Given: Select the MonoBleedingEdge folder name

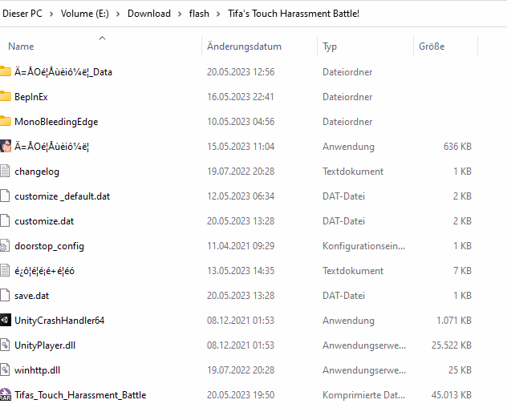Looking at the screenshot, I should (56, 122).
